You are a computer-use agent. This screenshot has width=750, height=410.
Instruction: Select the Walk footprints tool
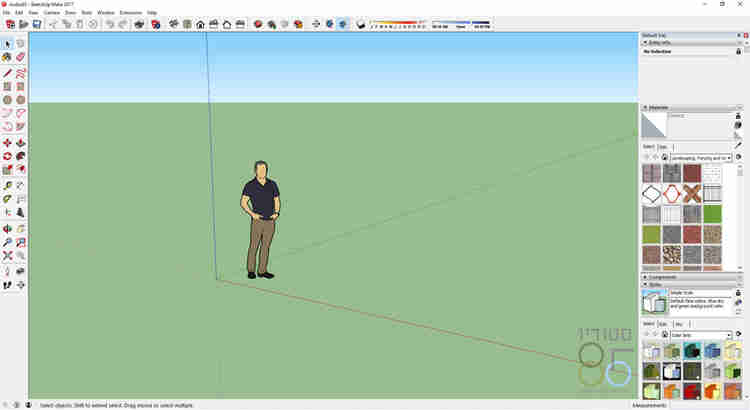pyautogui.click(x=7, y=285)
